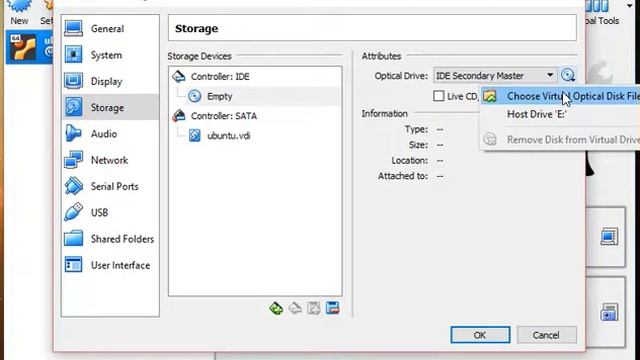This screenshot has width=640, height=360.
Task: Click the empty CD disc icon
Action: (195, 96)
